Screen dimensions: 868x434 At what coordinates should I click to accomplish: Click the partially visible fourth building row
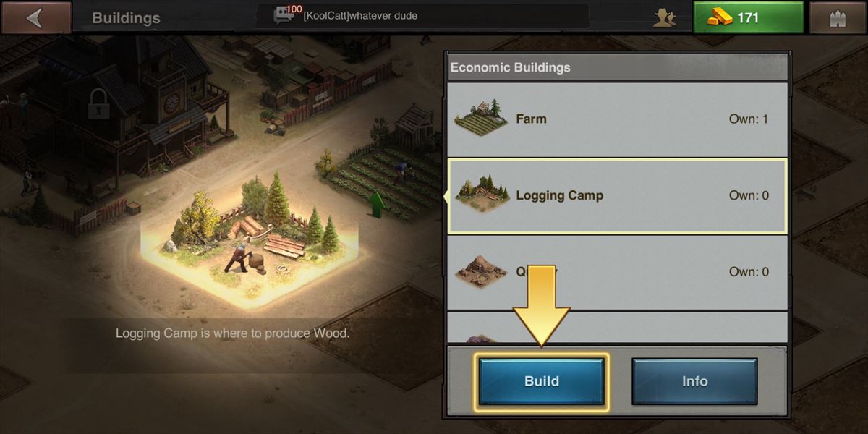(617, 328)
